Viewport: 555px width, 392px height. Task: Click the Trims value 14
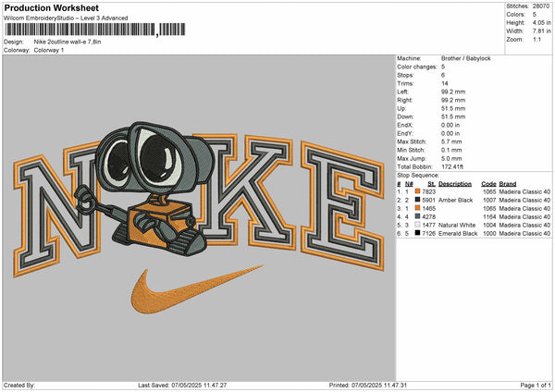[445, 83]
